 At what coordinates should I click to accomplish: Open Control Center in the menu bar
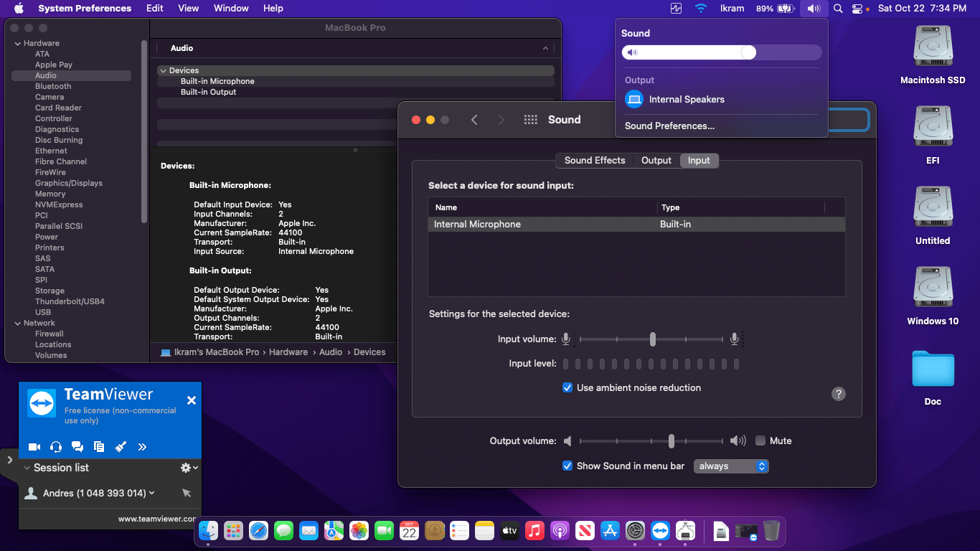click(857, 9)
